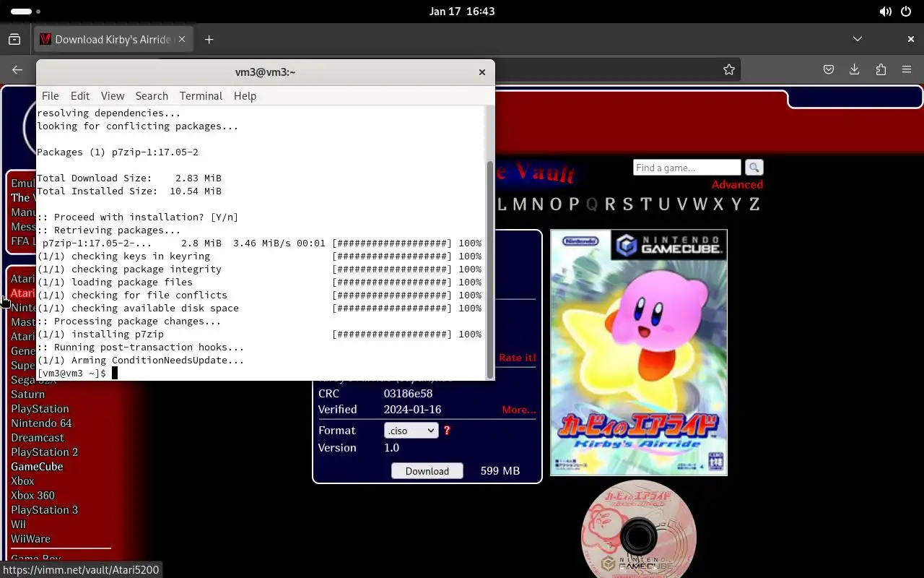
Task: Bookmark this page with star icon
Action: coord(729,69)
